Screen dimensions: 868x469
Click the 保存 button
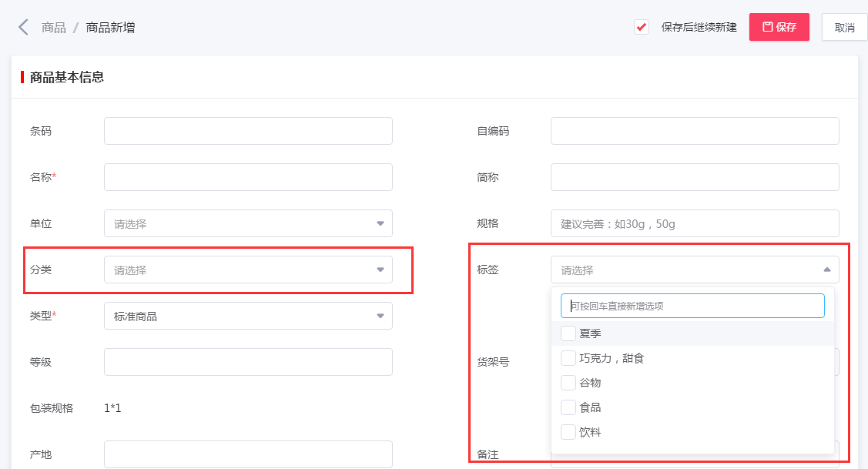click(779, 27)
